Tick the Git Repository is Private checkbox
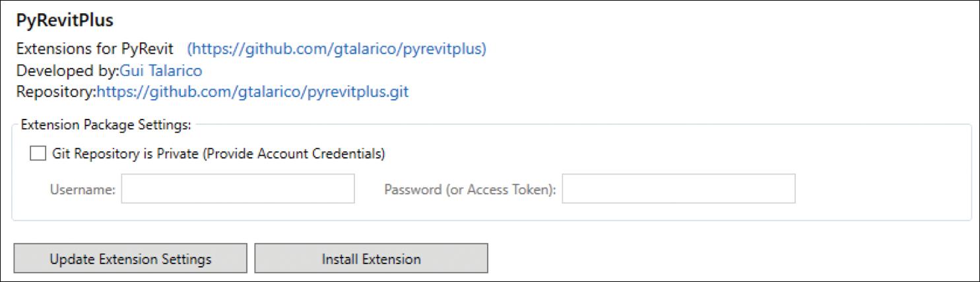Image resolution: width=980 pixels, height=282 pixels. click(38, 155)
